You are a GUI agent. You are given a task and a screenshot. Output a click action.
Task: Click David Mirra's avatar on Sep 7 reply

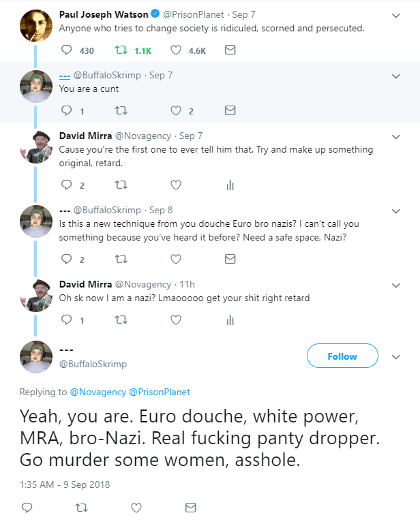[x=37, y=146]
